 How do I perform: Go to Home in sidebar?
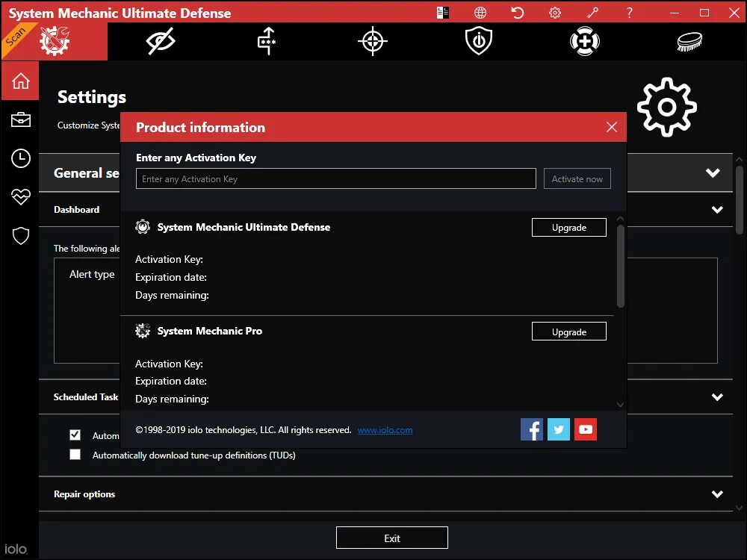pyautogui.click(x=20, y=81)
